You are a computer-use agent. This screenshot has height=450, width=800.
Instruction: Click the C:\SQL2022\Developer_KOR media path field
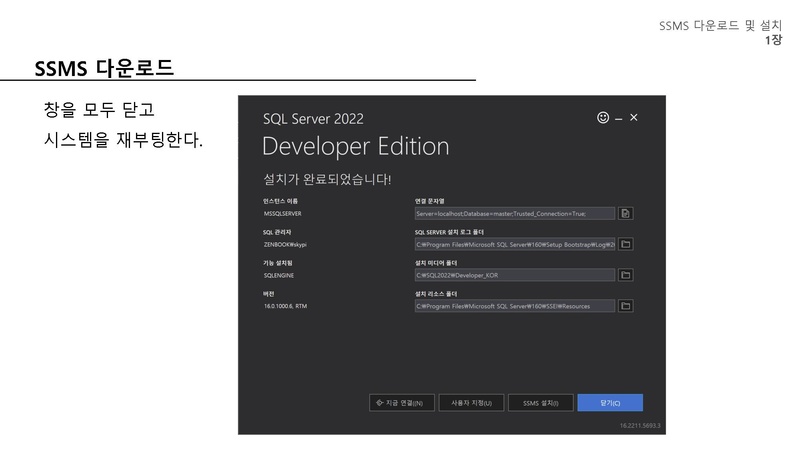[514, 275]
